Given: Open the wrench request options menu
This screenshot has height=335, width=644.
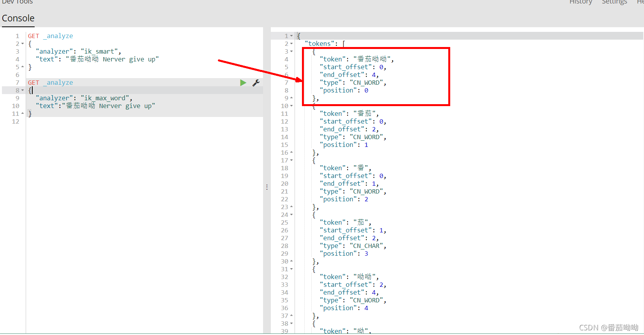Looking at the screenshot, I should click(256, 82).
